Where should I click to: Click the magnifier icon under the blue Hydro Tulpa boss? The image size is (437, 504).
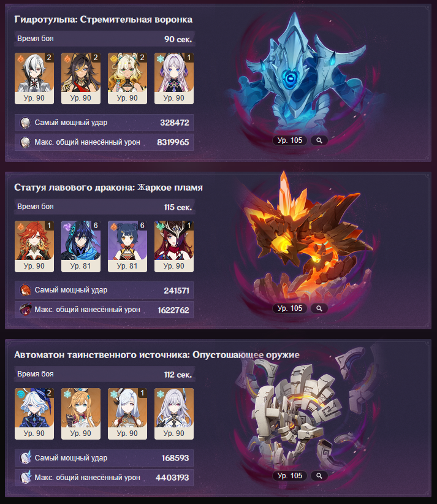pyautogui.click(x=319, y=140)
